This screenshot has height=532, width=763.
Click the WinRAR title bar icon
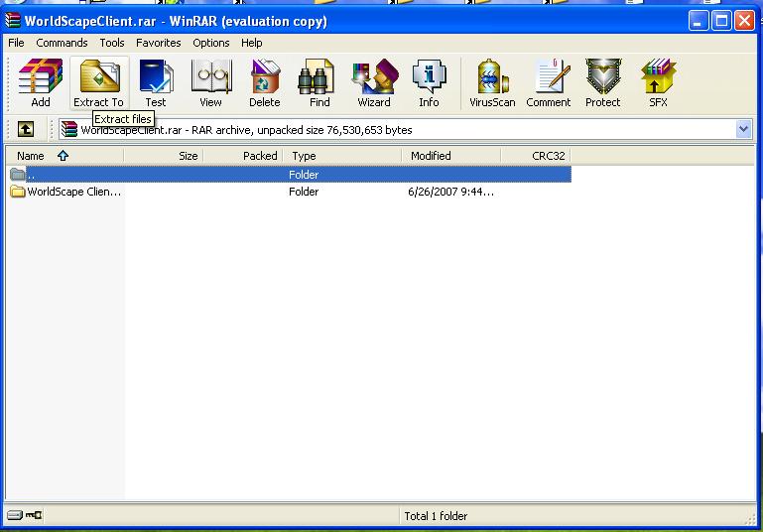tap(13, 21)
